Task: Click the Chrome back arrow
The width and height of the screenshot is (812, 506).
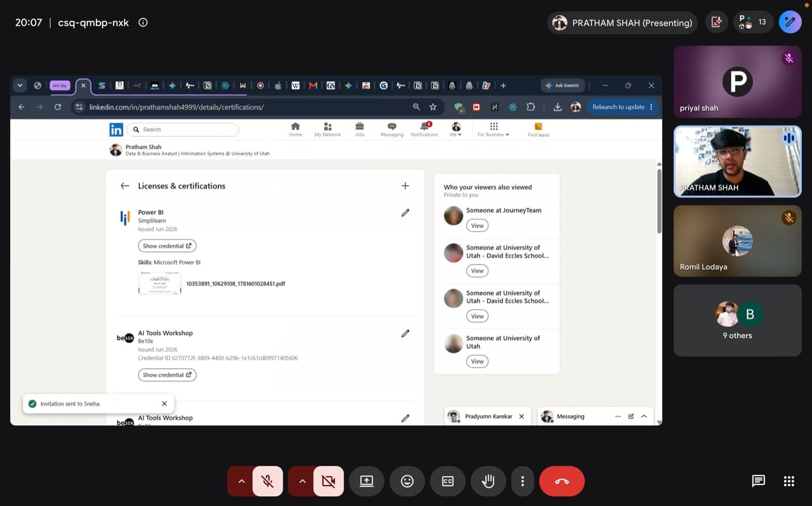Action: point(21,107)
